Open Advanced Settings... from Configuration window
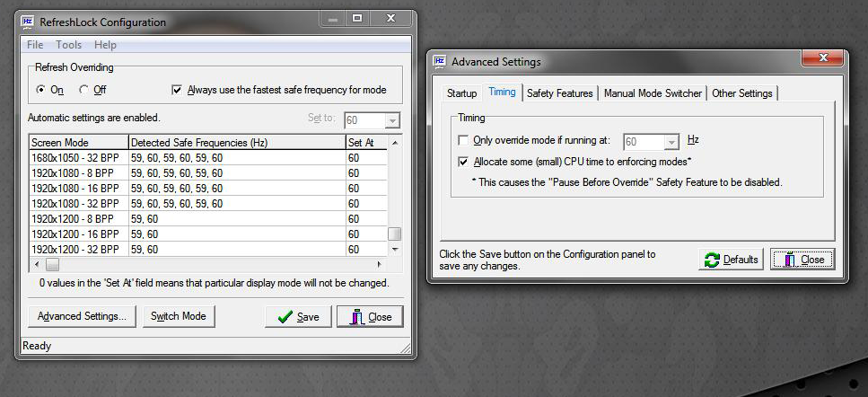 coord(82,316)
